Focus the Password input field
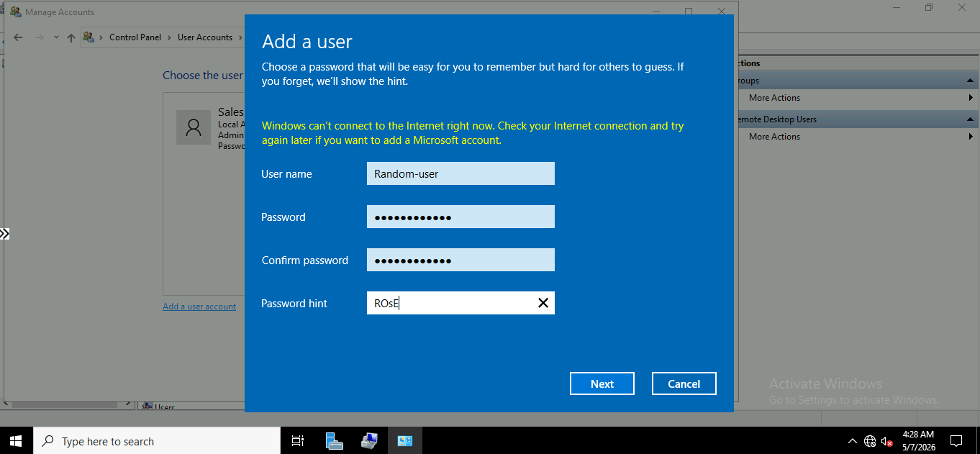Viewport: 980px width, 454px height. (460, 217)
